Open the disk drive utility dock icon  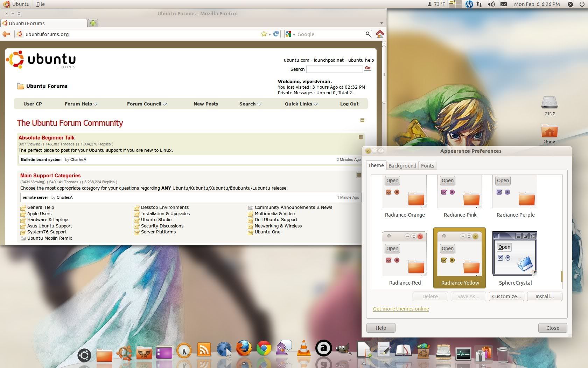443,352
